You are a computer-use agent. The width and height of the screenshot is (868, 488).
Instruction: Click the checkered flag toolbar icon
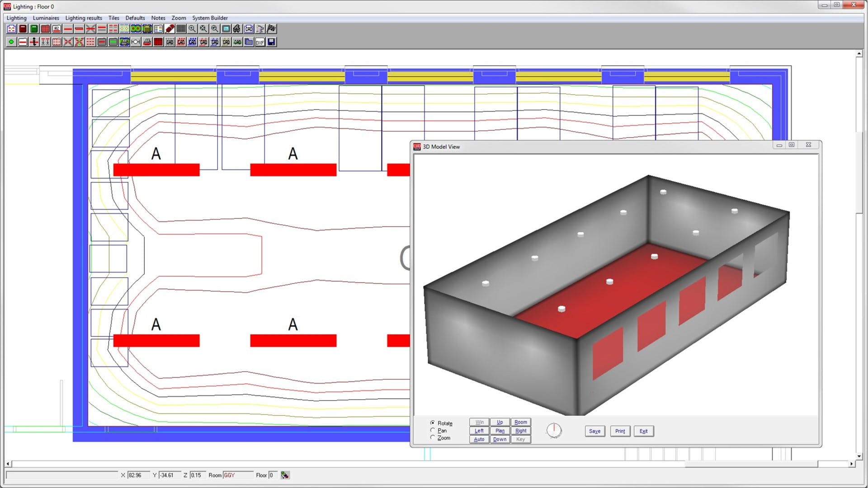271,28
